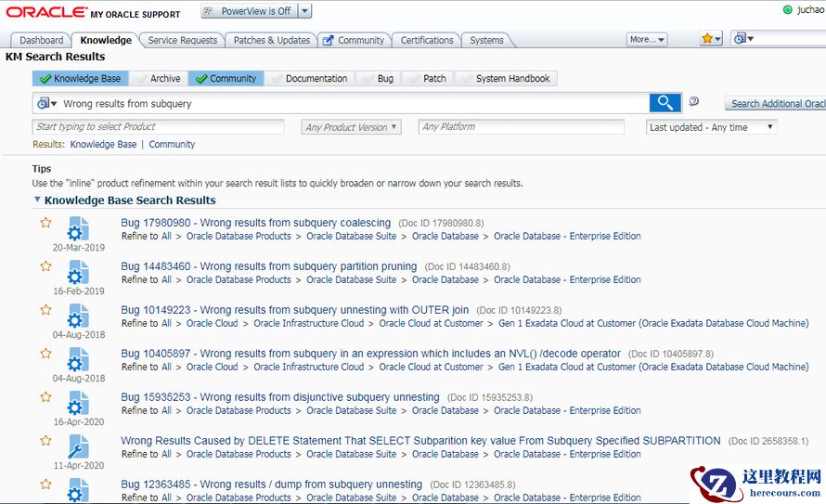Viewport: 826px width, 504px height.
Task: Open recent documents dropdown at top right
Action: point(743,38)
